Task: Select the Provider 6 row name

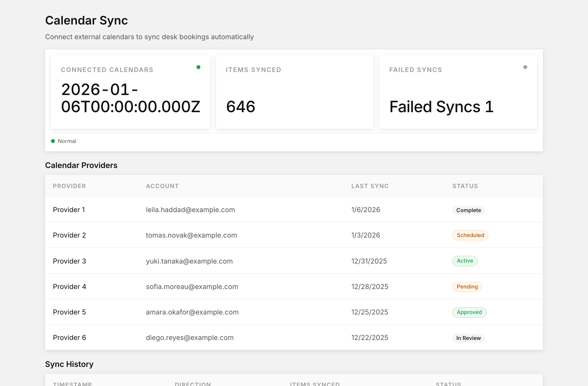Action: (x=69, y=338)
